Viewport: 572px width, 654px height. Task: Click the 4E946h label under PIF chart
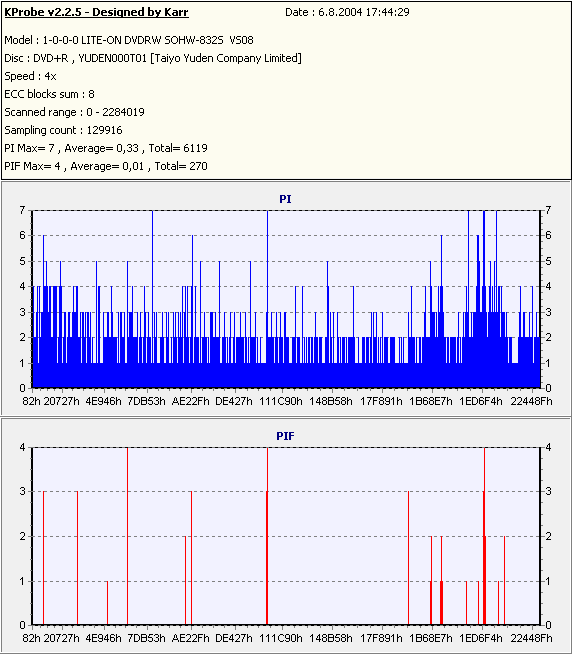pos(103,638)
